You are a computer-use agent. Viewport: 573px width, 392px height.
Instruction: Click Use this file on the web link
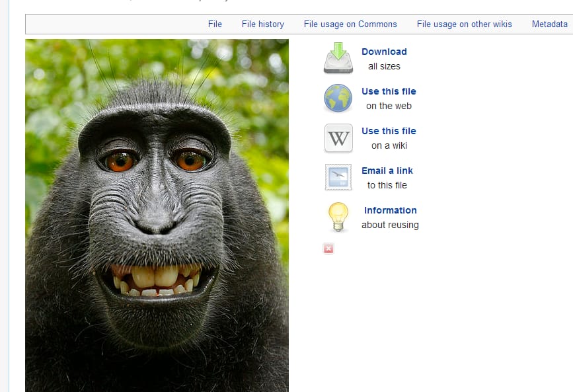point(389,91)
